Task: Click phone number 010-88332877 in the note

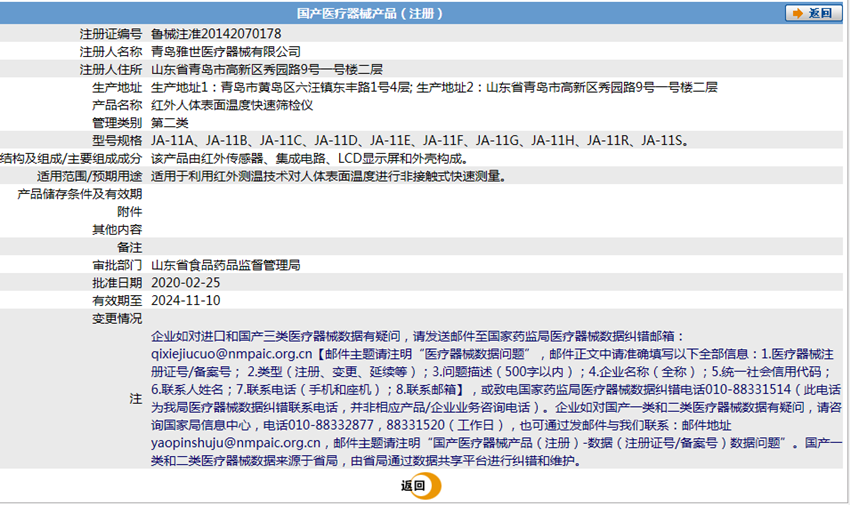Action: [331, 425]
